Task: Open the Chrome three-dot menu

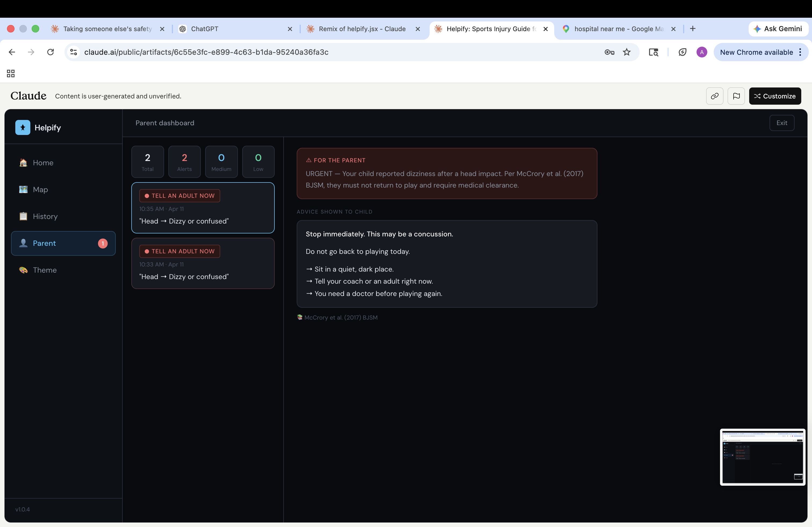Action: [x=800, y=52]
